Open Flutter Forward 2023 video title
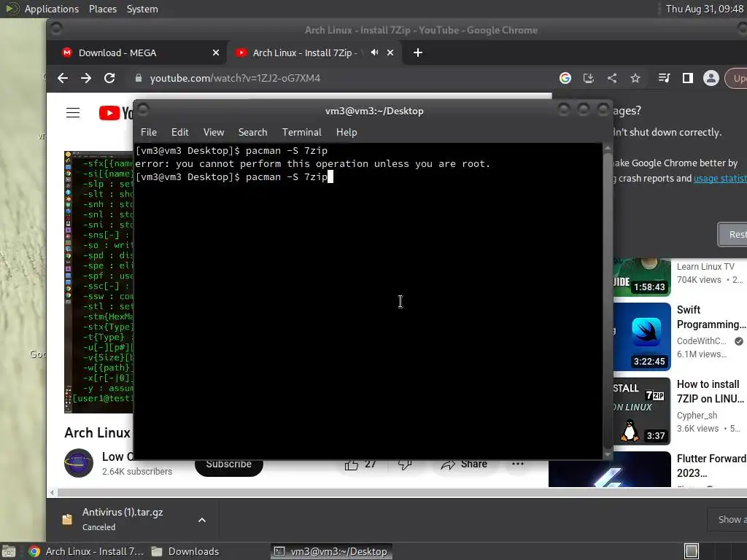The image size is (747, 560). [x=711, y=466]
